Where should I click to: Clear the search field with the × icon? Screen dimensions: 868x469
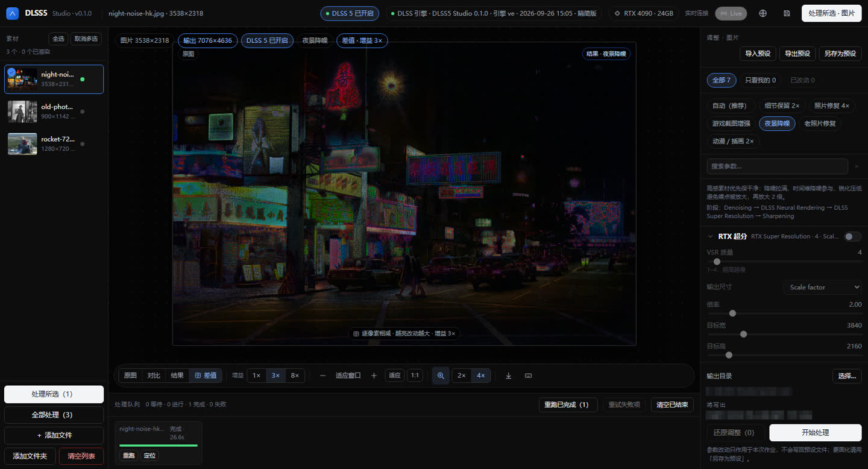(856, 166)
